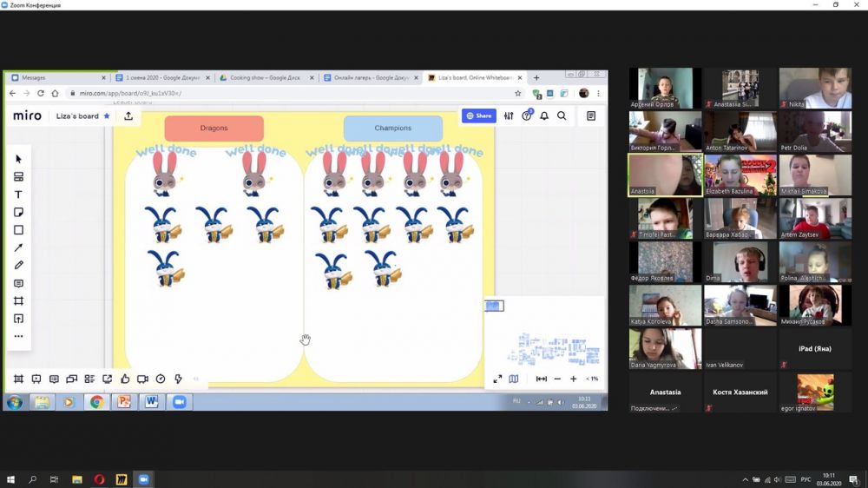The height and width of the screenshot is (488, 868).
Task: Export the board with upload arrow icon
Action: [128, 115]
